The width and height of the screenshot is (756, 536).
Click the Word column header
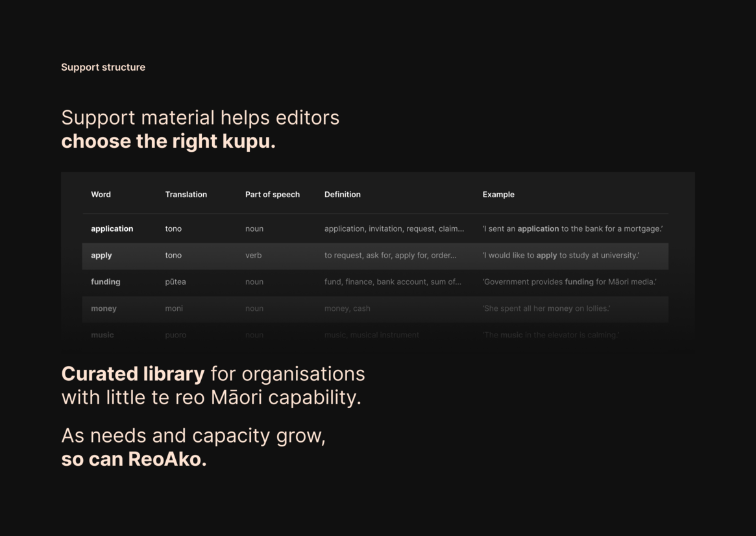[101, 195]
